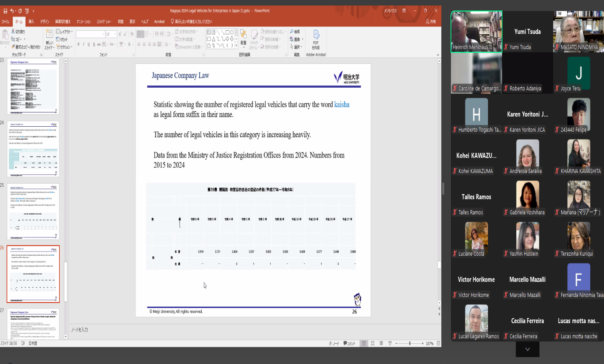Open the アニメーション (Animations) tab
Image resolution: width=604 pixels, height=364 pixels.
pyautogui.click(x=83, y=22)
